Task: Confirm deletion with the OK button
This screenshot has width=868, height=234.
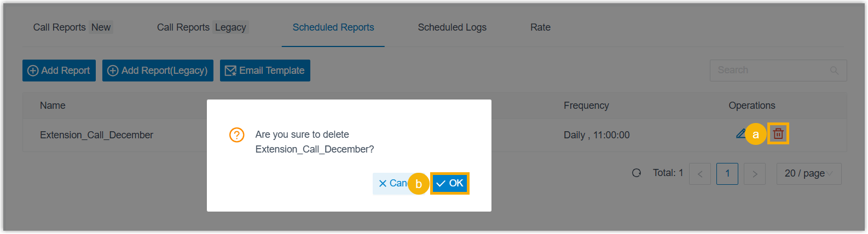Action: point(450,184)
